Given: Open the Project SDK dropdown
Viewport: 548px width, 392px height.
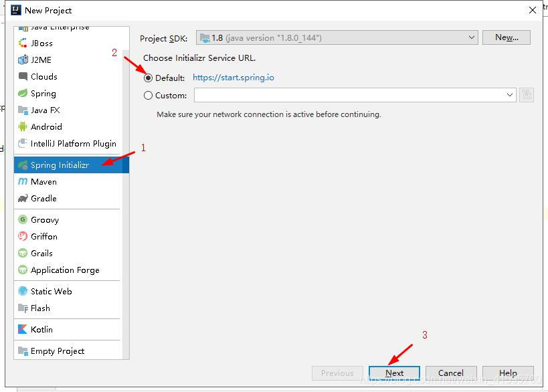Looking at the screenshot, I should pos(337,37).
